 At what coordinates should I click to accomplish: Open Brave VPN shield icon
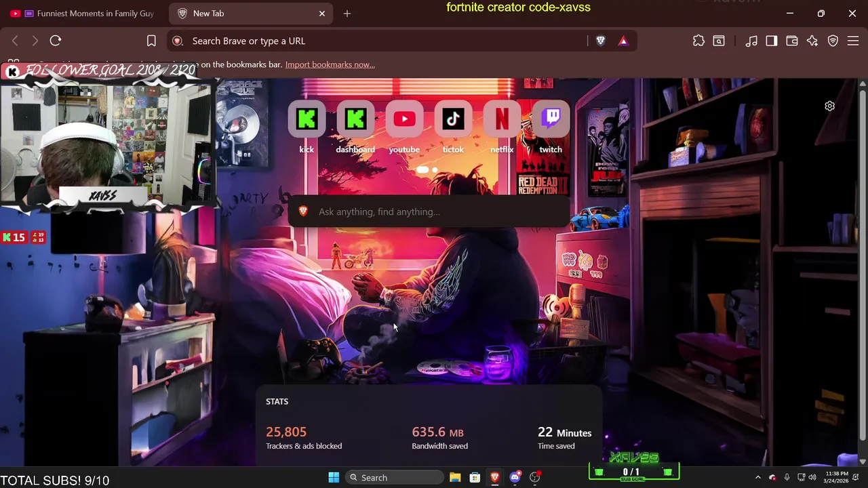[x=833, y=41]
